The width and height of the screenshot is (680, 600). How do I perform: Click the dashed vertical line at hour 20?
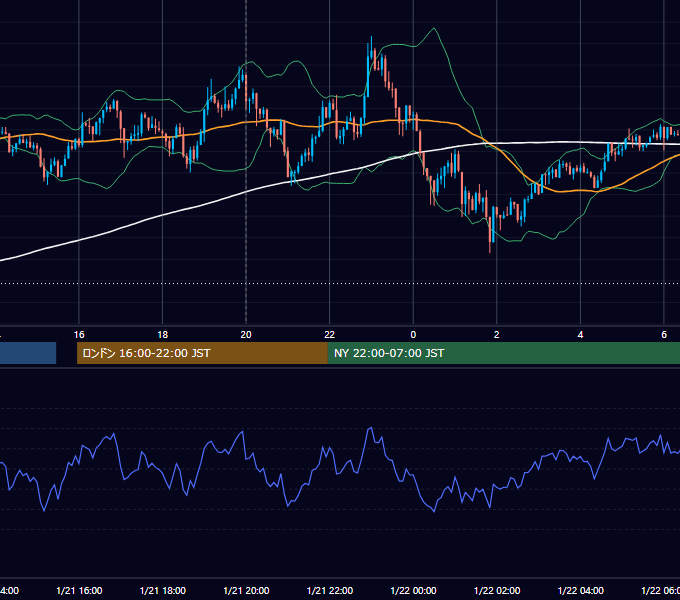pyautogui.click(x=246, y=161)
